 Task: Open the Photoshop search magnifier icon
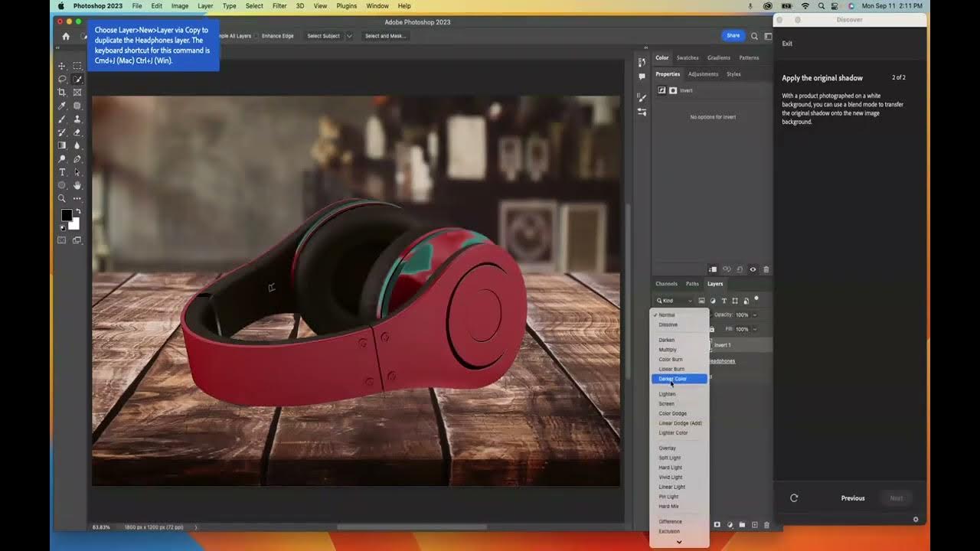pos(754,36)
